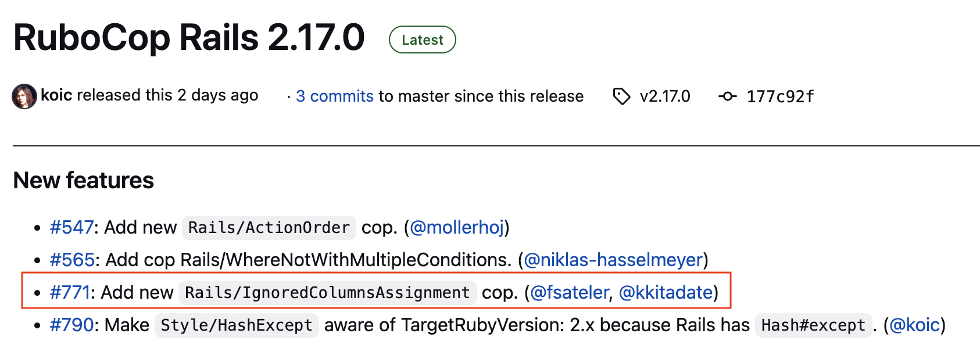
Task: Visit the @kkitadate profile link
Action: [666, 292]
